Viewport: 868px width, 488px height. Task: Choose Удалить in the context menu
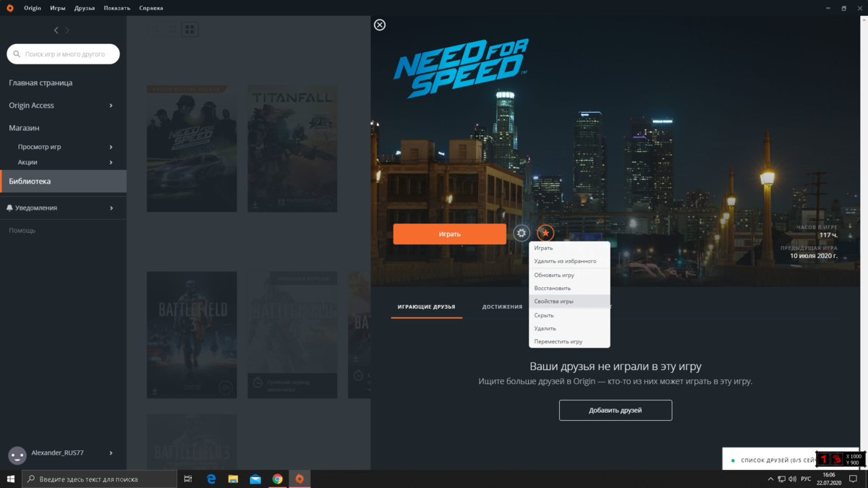pos(569,328)
